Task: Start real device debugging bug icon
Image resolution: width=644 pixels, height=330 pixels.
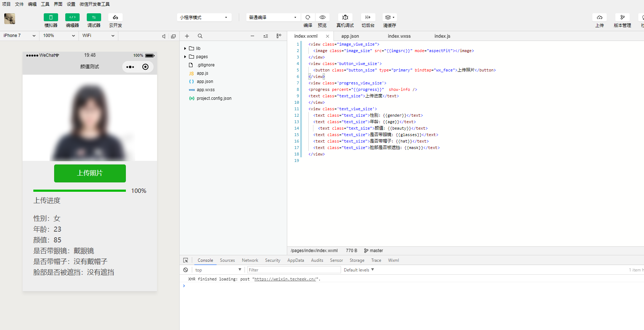Action: tap(345, 17)
